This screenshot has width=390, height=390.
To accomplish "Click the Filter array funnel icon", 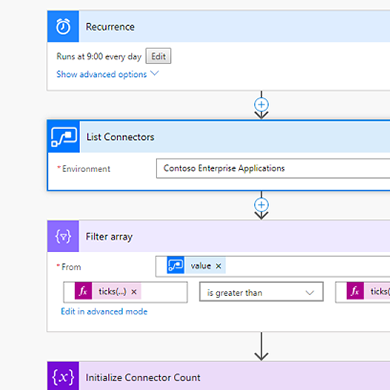I will point(63,236).
